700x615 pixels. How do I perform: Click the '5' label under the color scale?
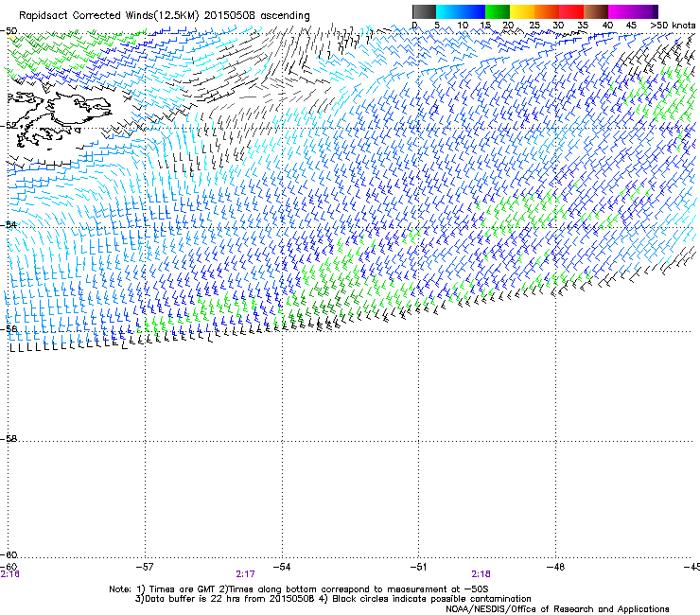[x=437, y=25]
